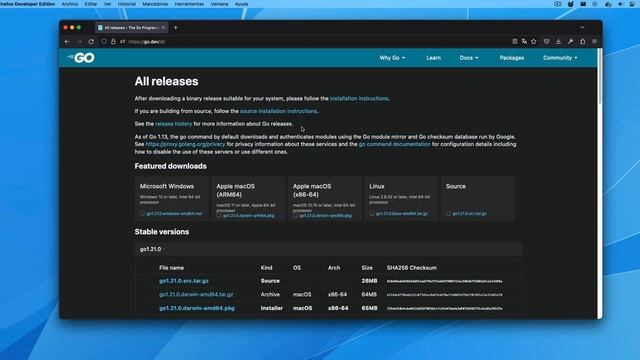
Task: Open the Marcadores menu in menu bar
Action: (x=155, y=4)
